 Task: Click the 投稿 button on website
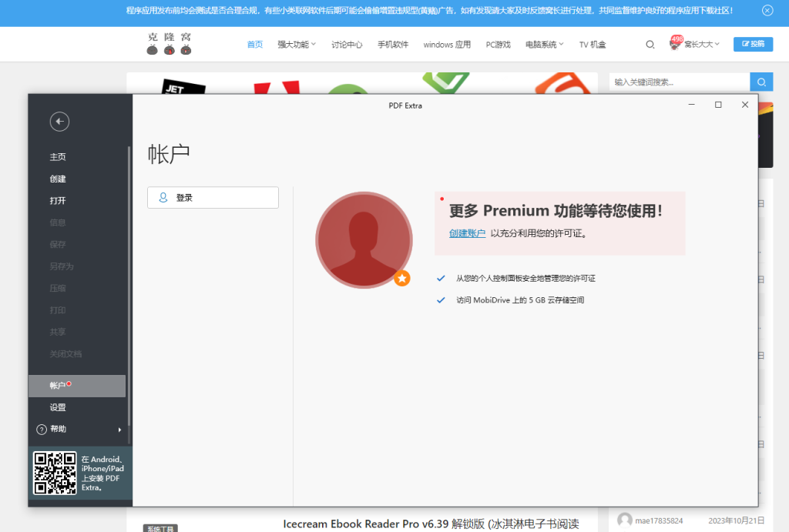(753, 44)
